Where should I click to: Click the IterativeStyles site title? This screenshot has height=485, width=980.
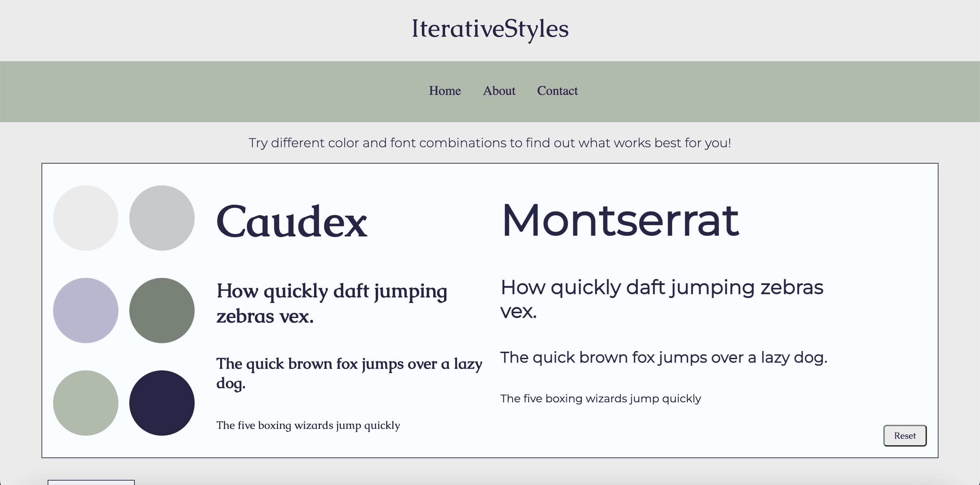pyautogui.click(x=489, y=30)
